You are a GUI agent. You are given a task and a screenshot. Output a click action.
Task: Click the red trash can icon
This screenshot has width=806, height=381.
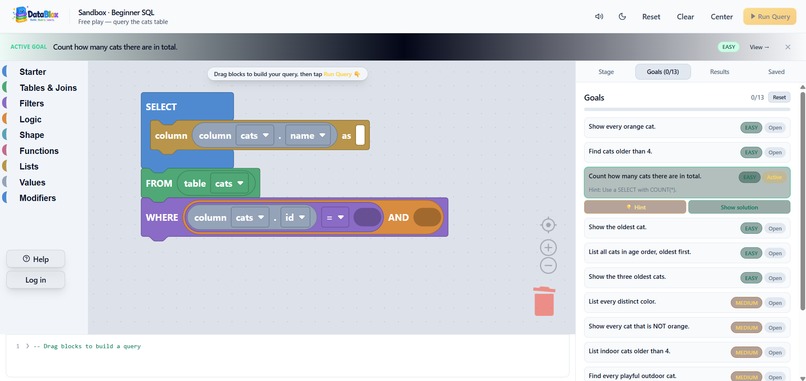point(544,301)
